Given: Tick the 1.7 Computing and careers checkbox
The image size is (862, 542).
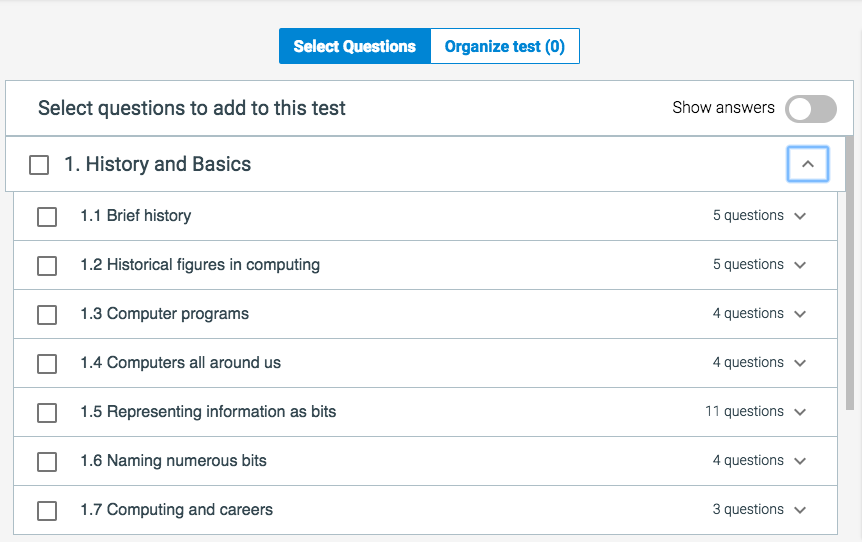Looking at the screenshot, I should [x=47, y=510].
